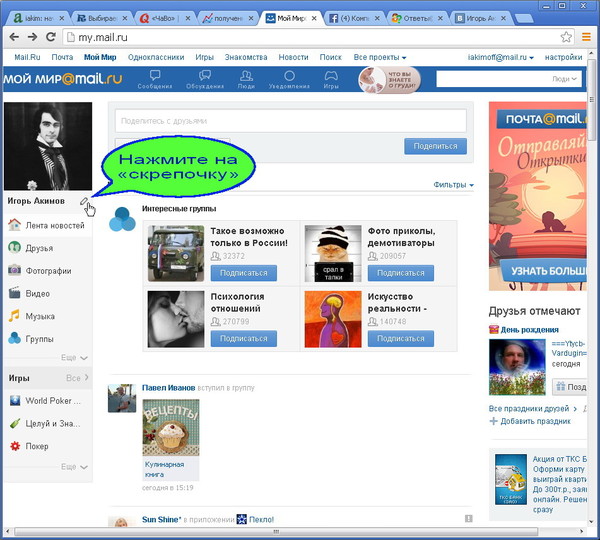Click Мой Мир logo in blue header
Image resolution: width=600 pixels, height=540 pixels.
pos(63,79)
